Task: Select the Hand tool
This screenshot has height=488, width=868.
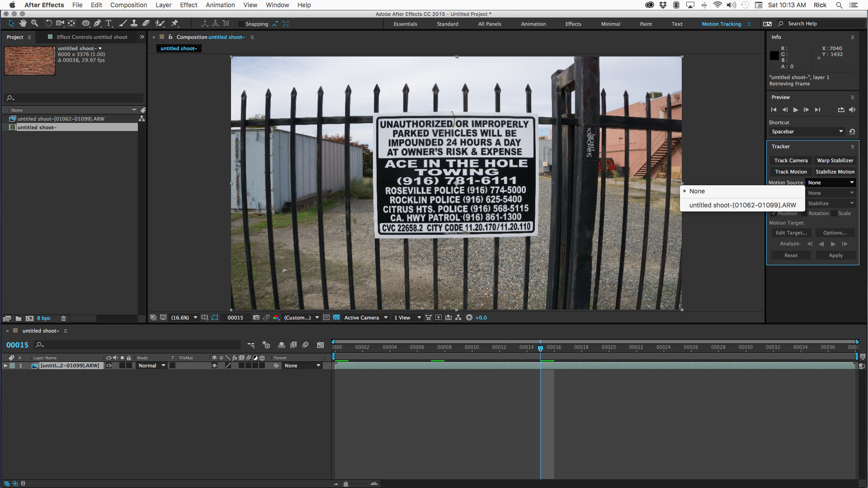Action: 23,23
